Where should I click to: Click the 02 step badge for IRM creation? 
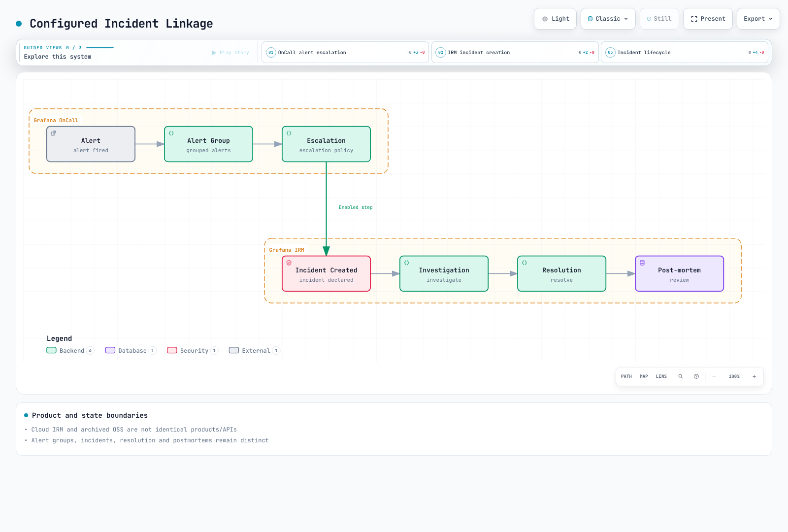pos(441,52)
